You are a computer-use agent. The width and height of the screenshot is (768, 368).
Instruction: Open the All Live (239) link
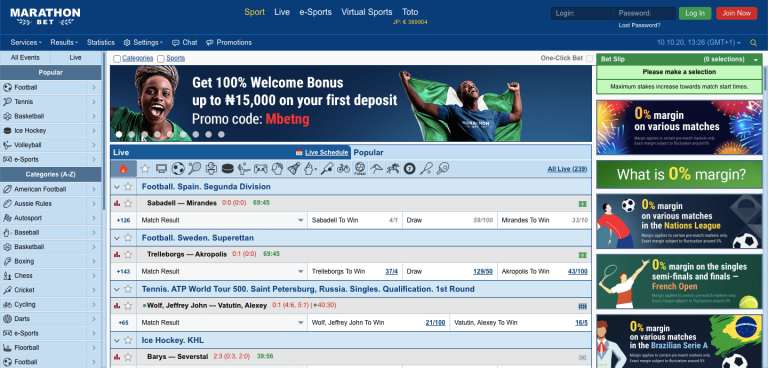click(x=567, y=169)
